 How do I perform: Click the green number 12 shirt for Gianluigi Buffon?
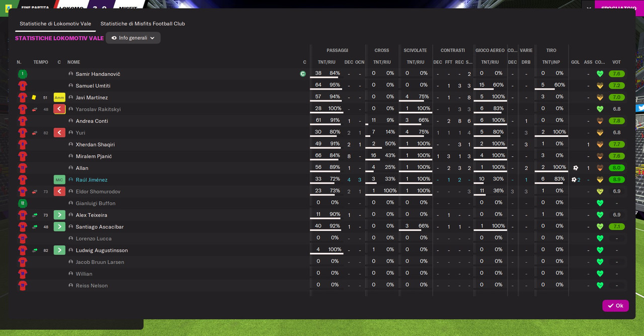pos(23,203)
